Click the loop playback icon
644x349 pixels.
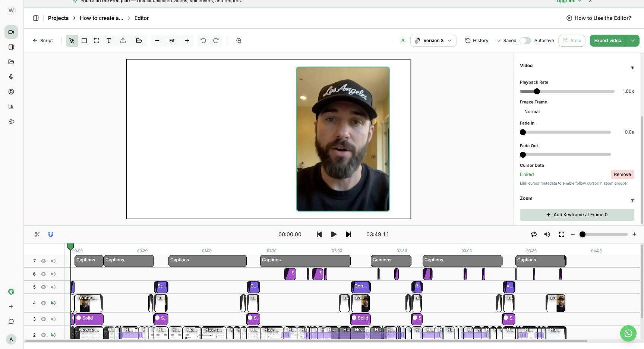(534, 234)
